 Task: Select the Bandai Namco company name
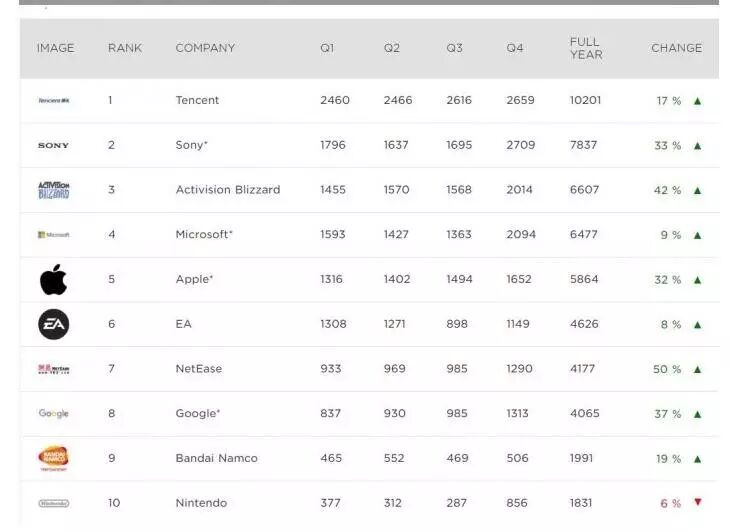216,458
